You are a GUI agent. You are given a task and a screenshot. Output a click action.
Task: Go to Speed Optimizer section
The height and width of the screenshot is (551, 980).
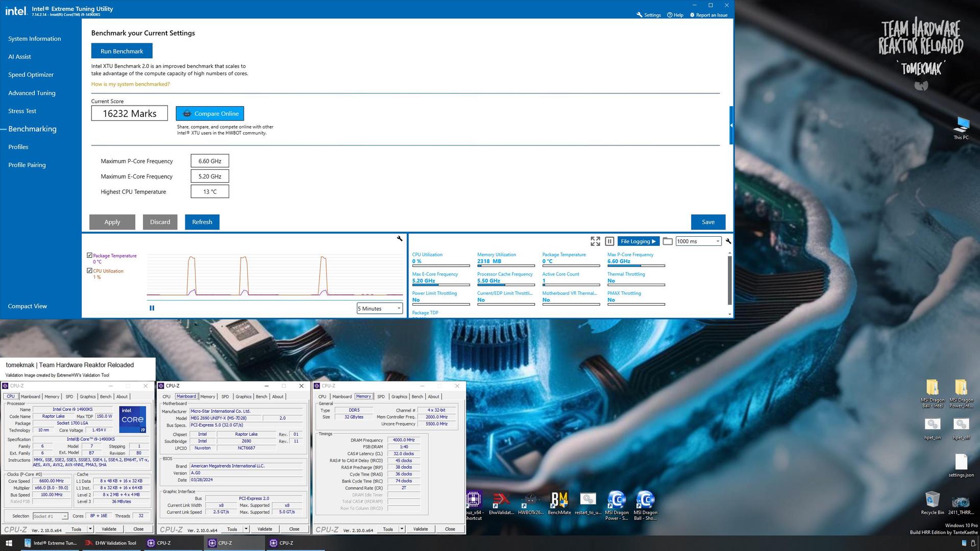click(31, 74)
